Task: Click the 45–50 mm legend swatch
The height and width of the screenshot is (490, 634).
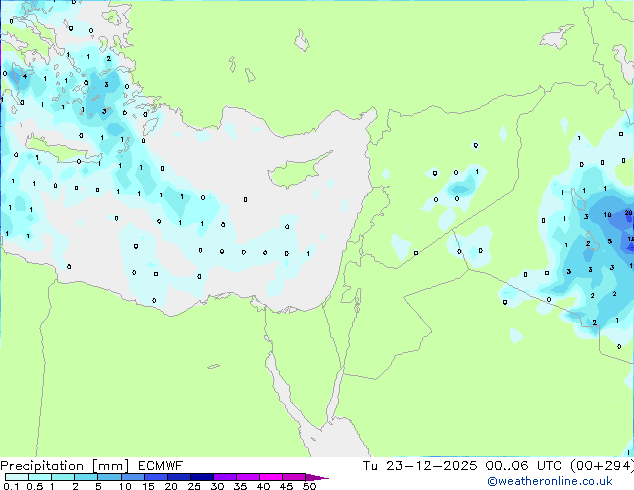Action: [294, 477]
